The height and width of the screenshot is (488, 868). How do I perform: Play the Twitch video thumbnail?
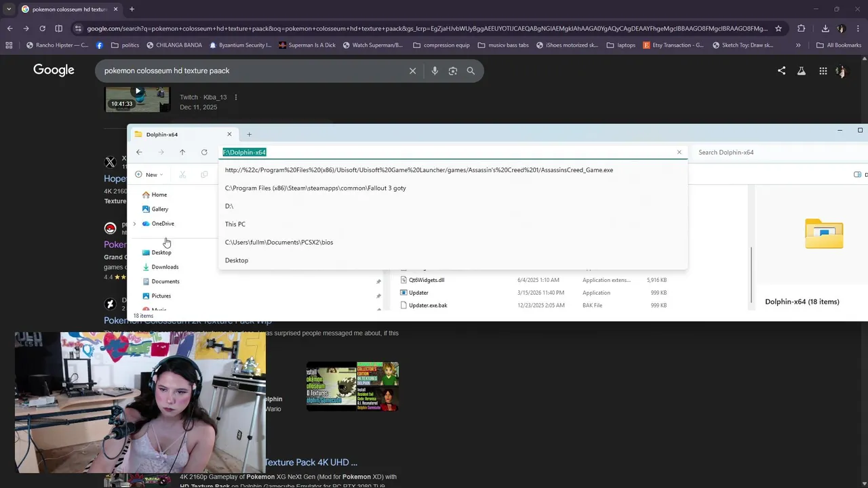pyautogui.click(x=137, y=99)
